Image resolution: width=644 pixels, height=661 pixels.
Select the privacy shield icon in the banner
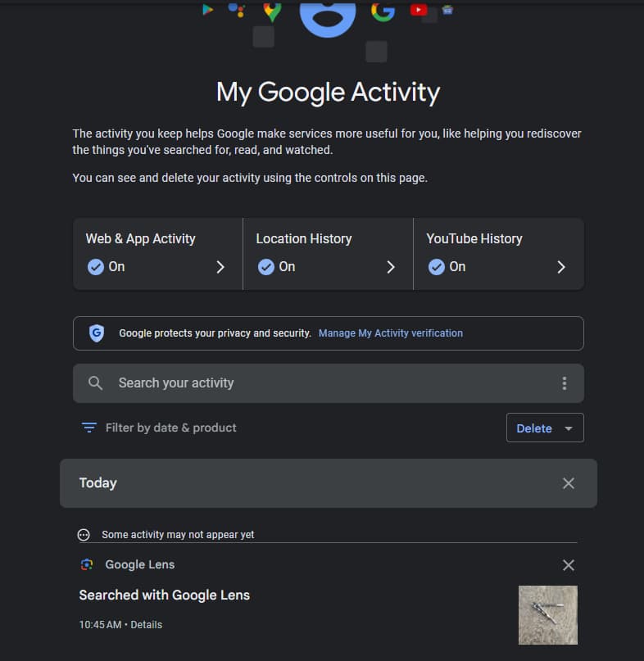pyautogui.click(x=97, y=333)
